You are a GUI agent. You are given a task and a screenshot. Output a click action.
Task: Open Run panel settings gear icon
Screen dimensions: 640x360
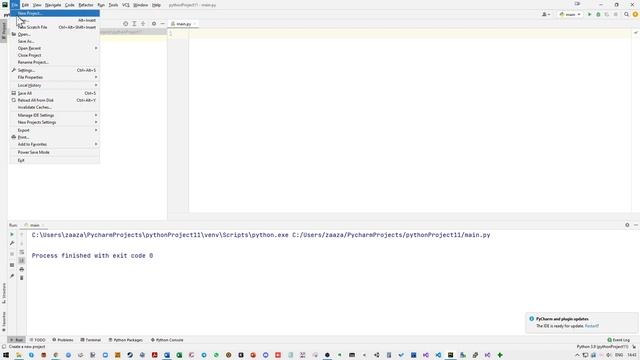tap(627, 225)
